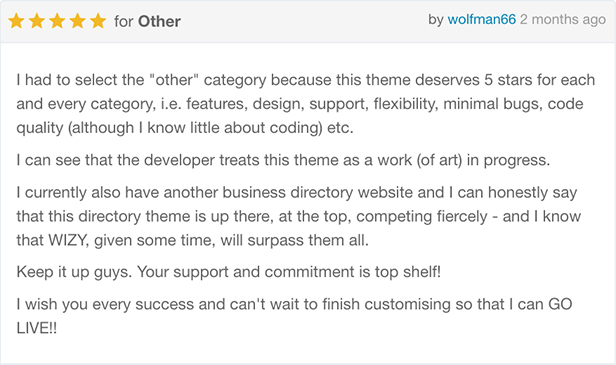Click the quoted "other" word in first paragraph
Screen dimensions: 616x365
coord(174,80)
